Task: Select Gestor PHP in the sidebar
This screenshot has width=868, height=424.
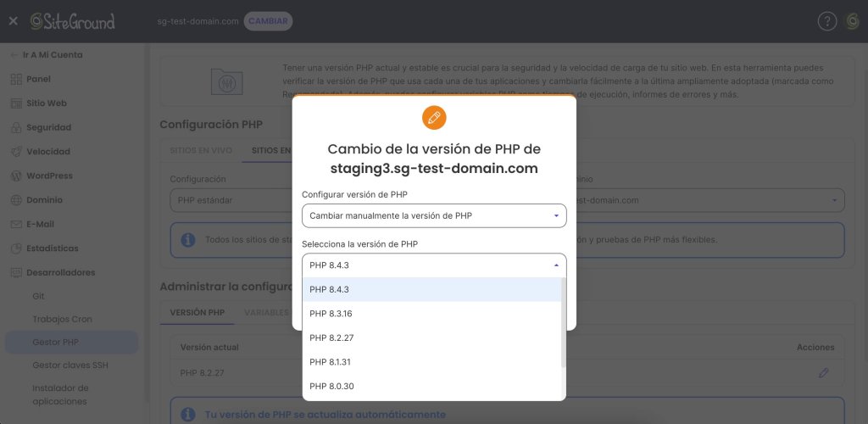Action: pos(72,342)
